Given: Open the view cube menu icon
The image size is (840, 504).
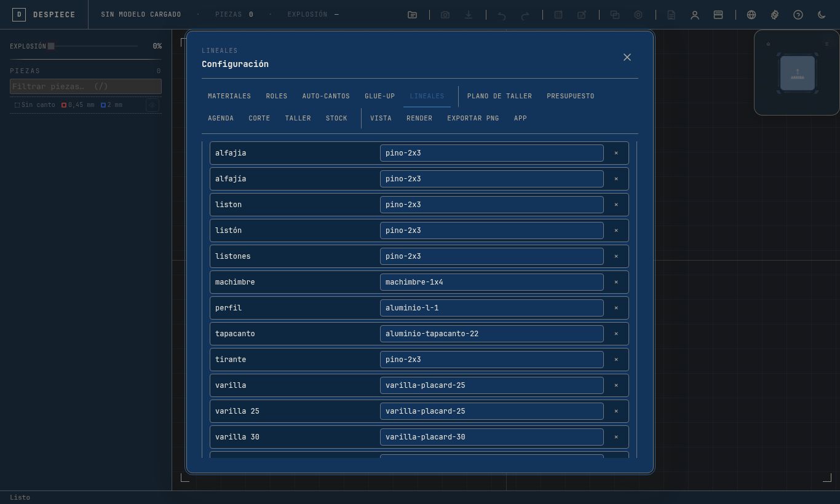Looking at the screenshot, I should [x=826, y=44].
